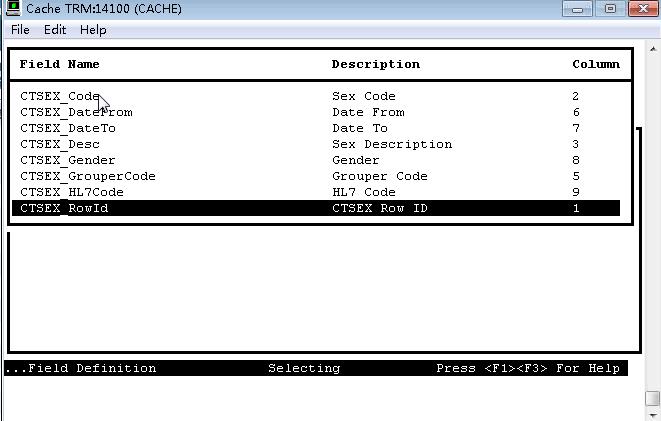Viewport: 661px width, 421px height.
Task: Click the 'Gender' description cell
Action: click(356, 160)
